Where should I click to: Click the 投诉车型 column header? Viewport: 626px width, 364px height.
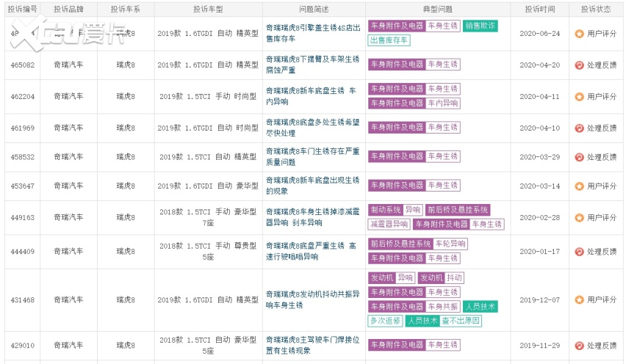pyautogui.click(x=208, y=9)
